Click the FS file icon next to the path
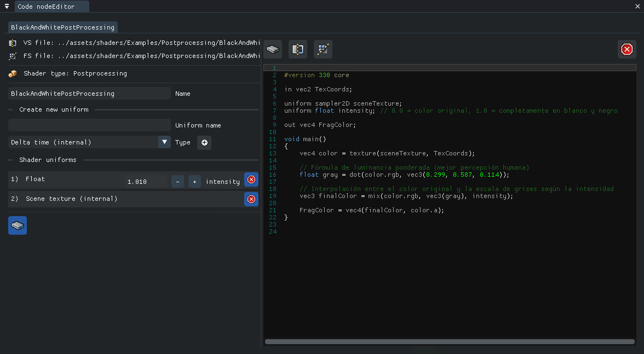Screen dimensions: 644x354 [x=12, y=56]
